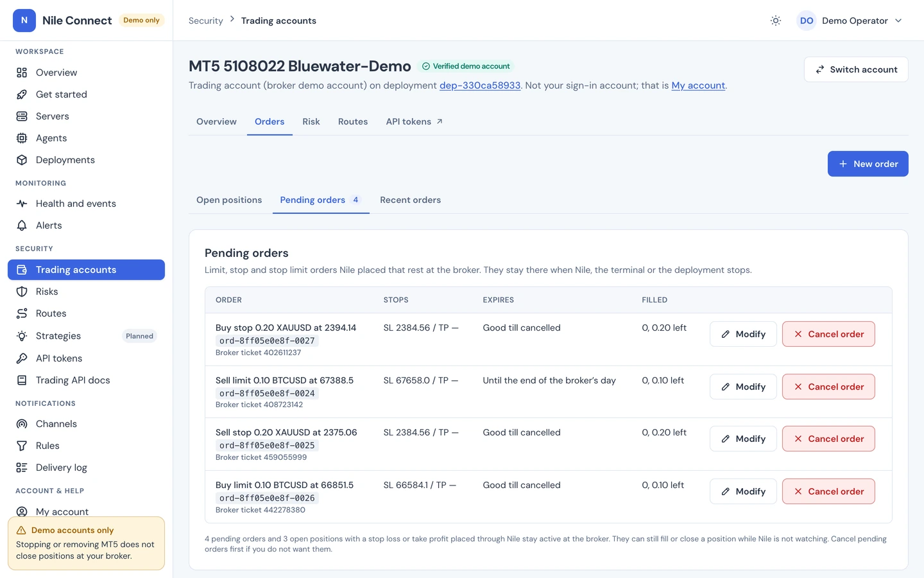Create a New order
This screenshot has height=578, width=924.
pos(868,164)
